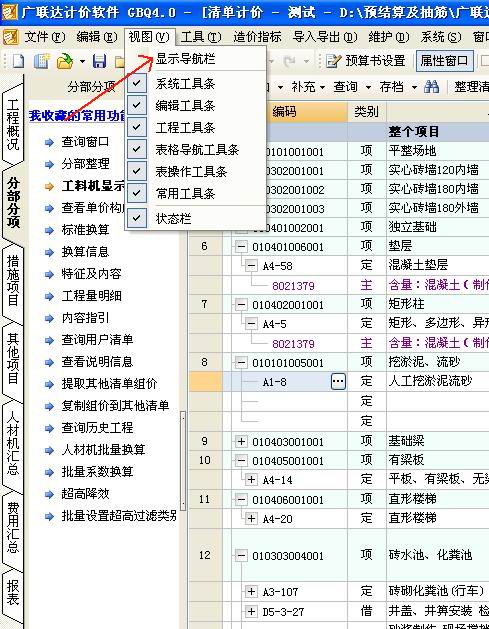Click the arrow icon beside 查询历史工程
489x629 pixels.
pos(49,428)
